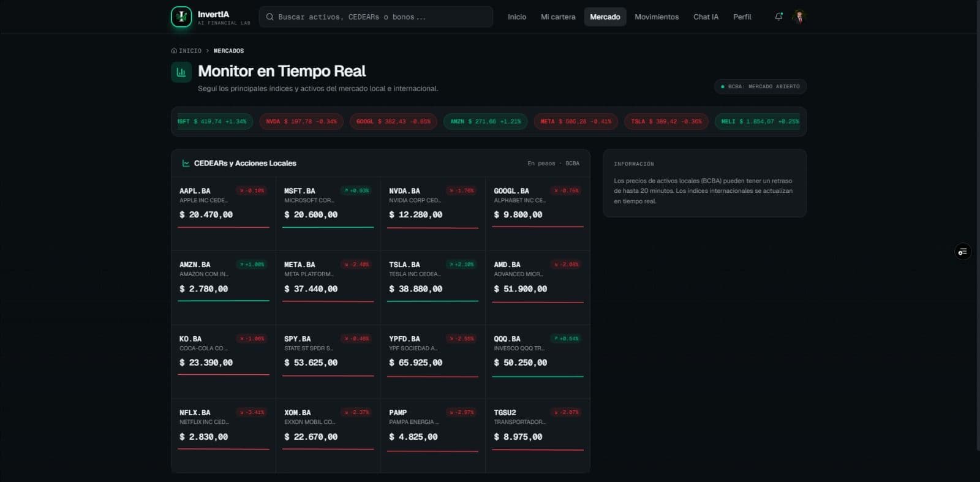Open the AAPL.BA asset card
Screen dimensions: 980x482
click(224, 214)
